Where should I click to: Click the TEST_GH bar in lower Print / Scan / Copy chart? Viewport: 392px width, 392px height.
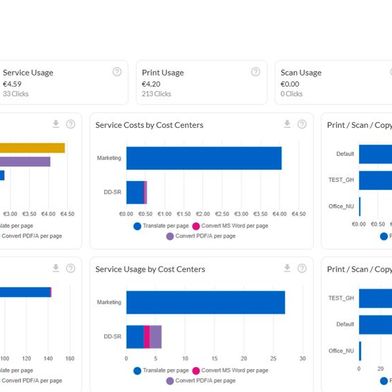(x=375, y=298)
